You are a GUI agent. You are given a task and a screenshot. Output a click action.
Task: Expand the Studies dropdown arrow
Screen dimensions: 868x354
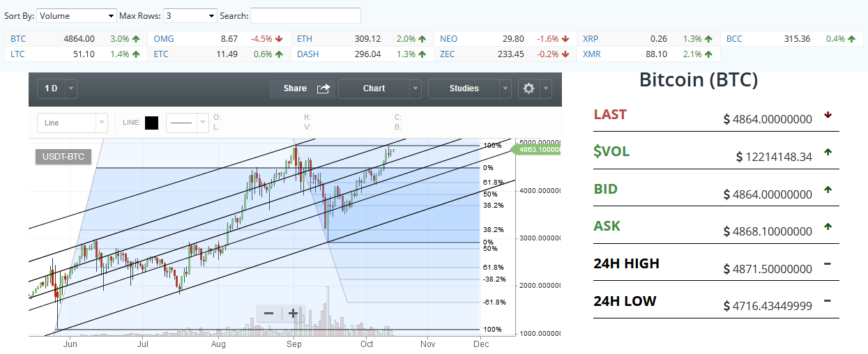506,88
